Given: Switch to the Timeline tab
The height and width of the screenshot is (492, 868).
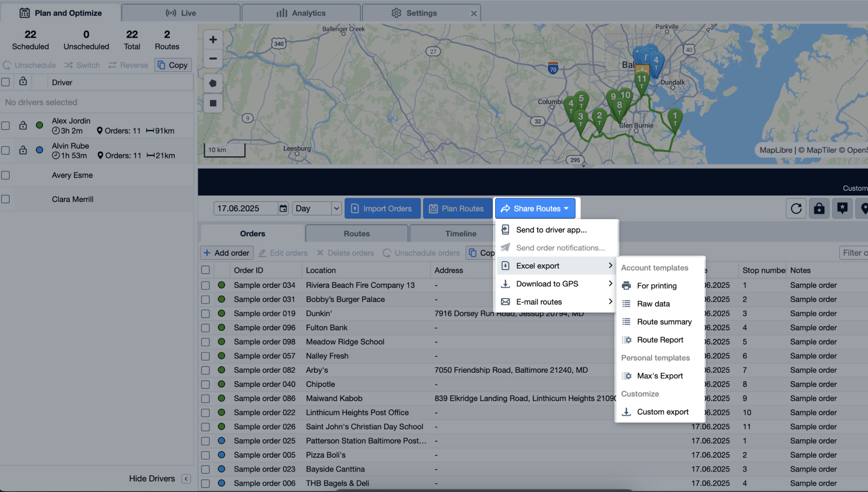Looking at the screenshot, I should tap(460, 234).
